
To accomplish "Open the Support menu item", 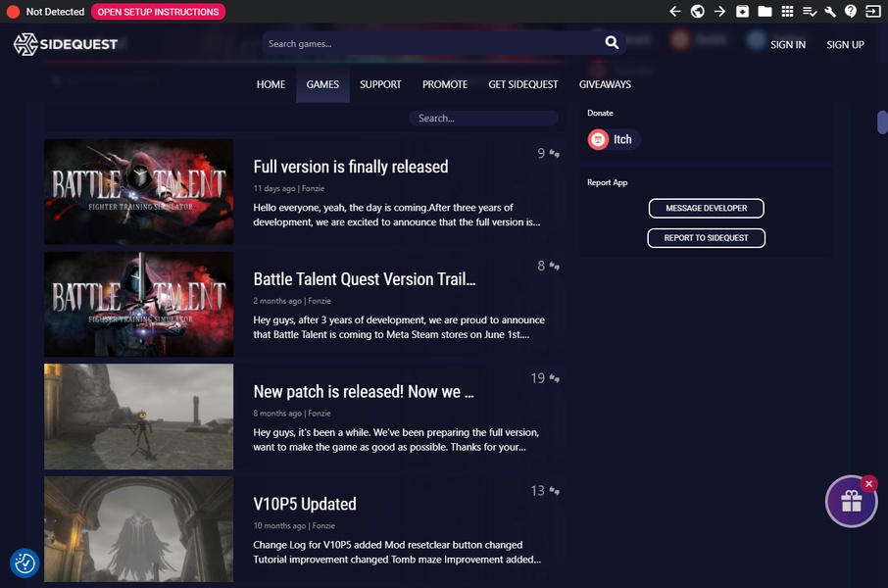I will (380, 84).
